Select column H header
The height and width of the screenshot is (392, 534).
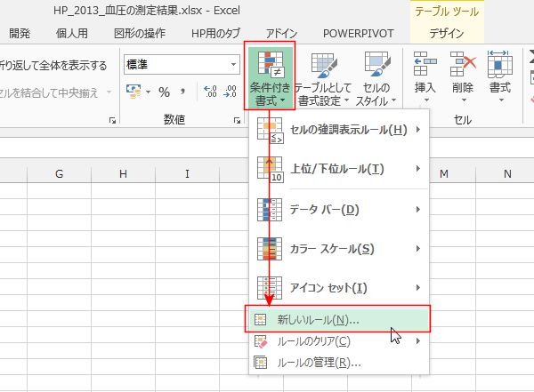coord(123,174)
